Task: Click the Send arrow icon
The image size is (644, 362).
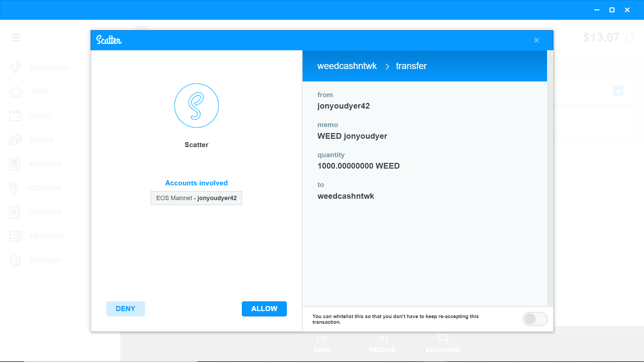Action: [322, 338]
